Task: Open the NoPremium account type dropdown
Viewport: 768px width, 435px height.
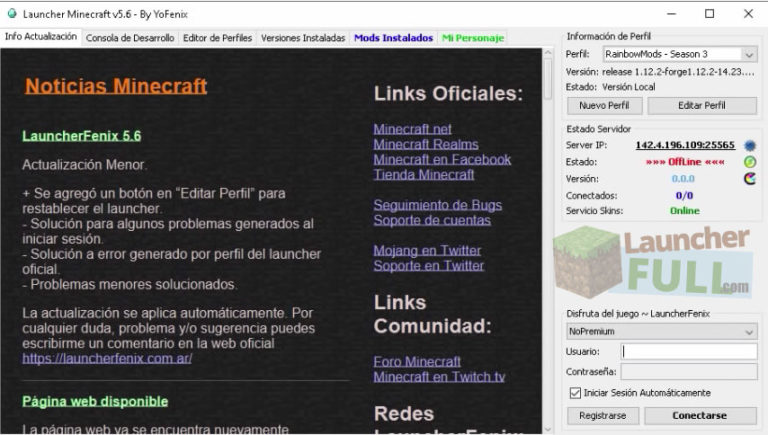Action: pyautogui.click(x=662, y=332)
